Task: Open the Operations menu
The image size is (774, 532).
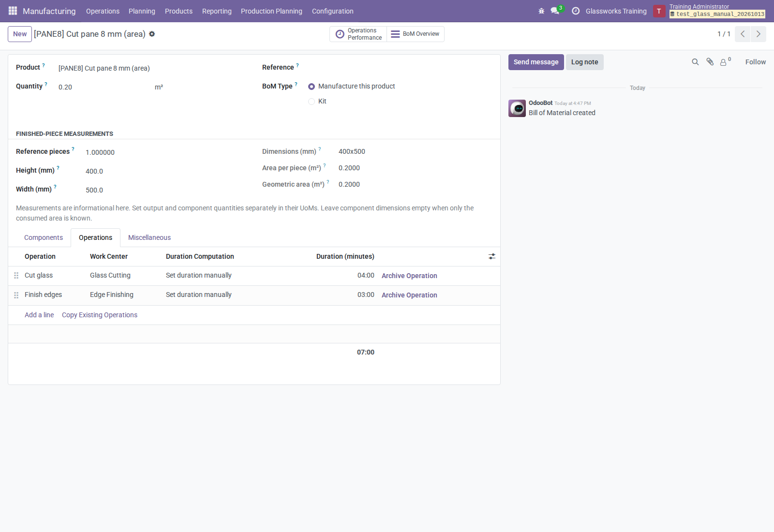Action: pos(103,11)
